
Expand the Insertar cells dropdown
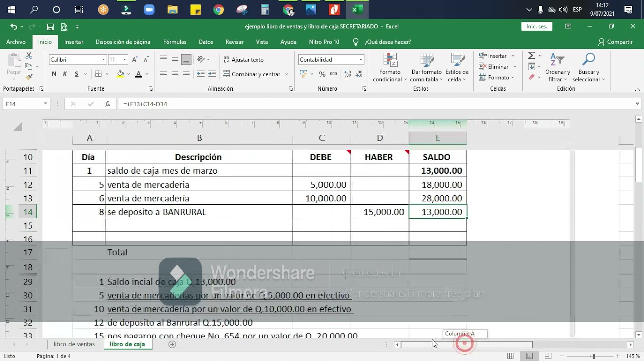point(513,56)
